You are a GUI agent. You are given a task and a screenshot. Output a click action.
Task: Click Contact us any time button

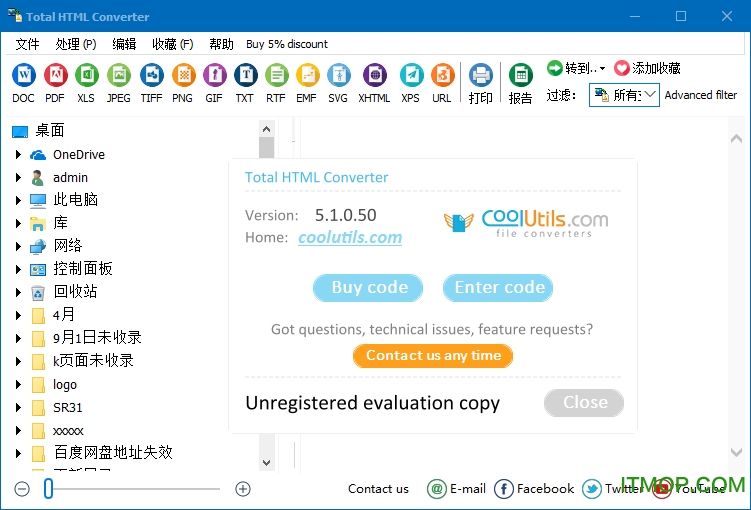pos(433,356)
